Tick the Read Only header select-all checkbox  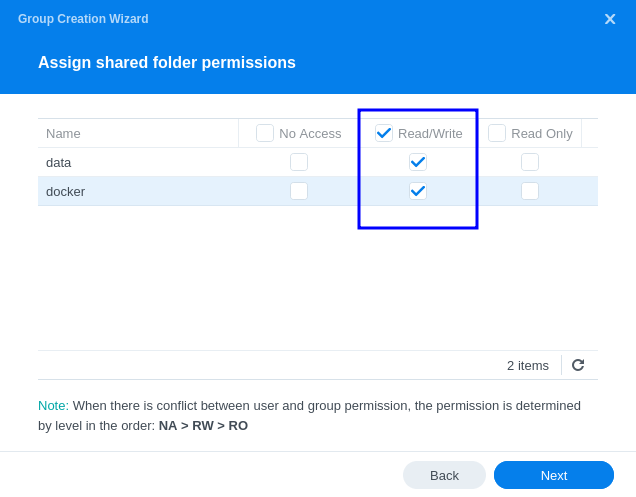point(497,133)
